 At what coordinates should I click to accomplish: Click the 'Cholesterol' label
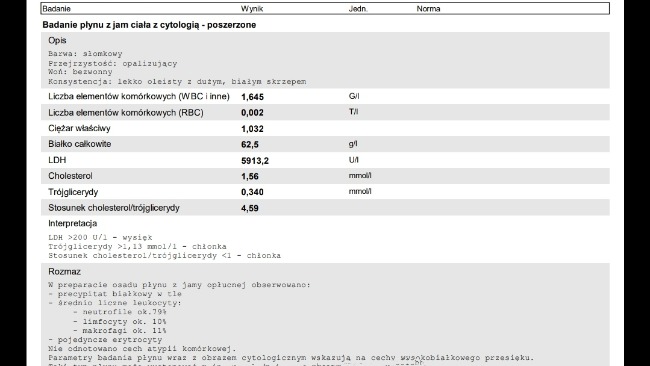coord(70,176)
